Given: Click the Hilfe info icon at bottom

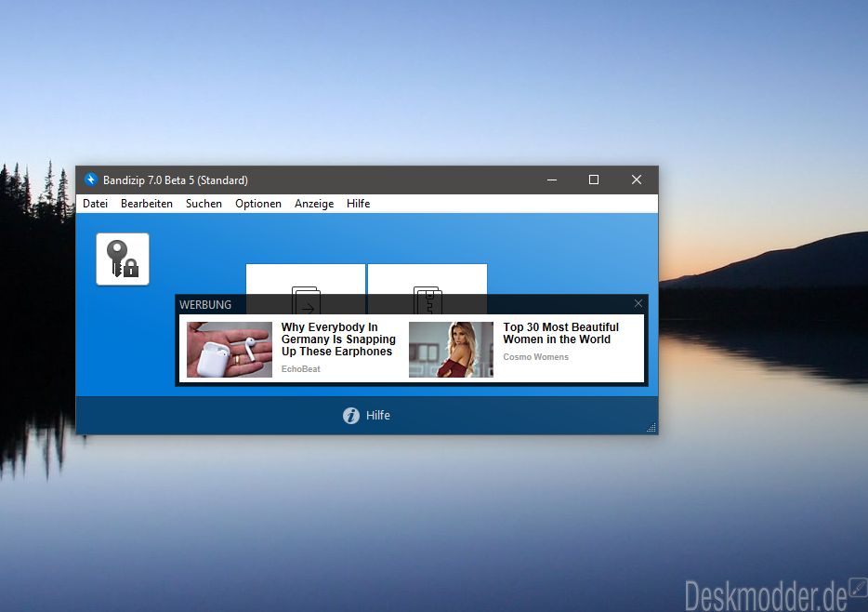Looking at the screenshot, I should click(351, 416).
